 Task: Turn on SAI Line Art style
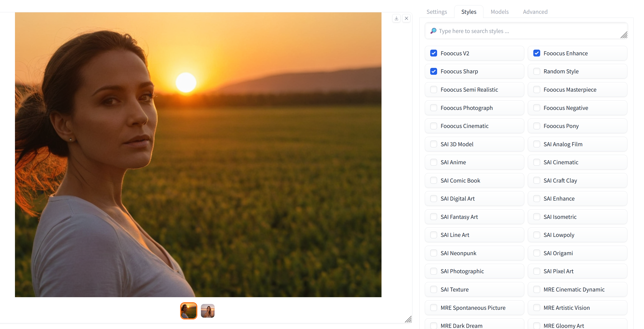pyautogui.click(x=434, y=235)
